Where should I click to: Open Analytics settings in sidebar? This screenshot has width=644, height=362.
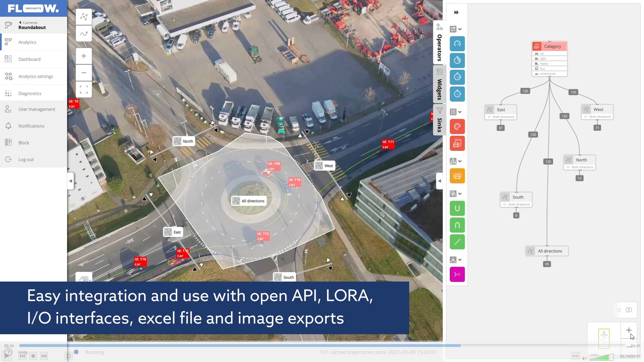tap(35, 76)
